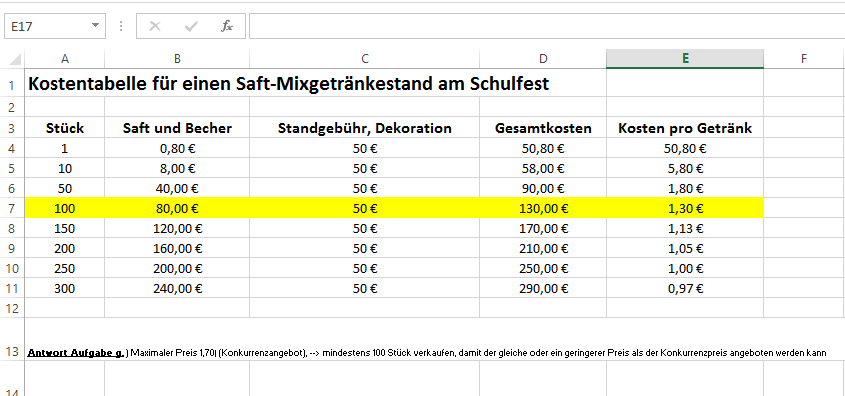Screen dimensions: 845x396
Task: Select the Standgebühr cell 50 € in row 11
Action: [365, 288]
